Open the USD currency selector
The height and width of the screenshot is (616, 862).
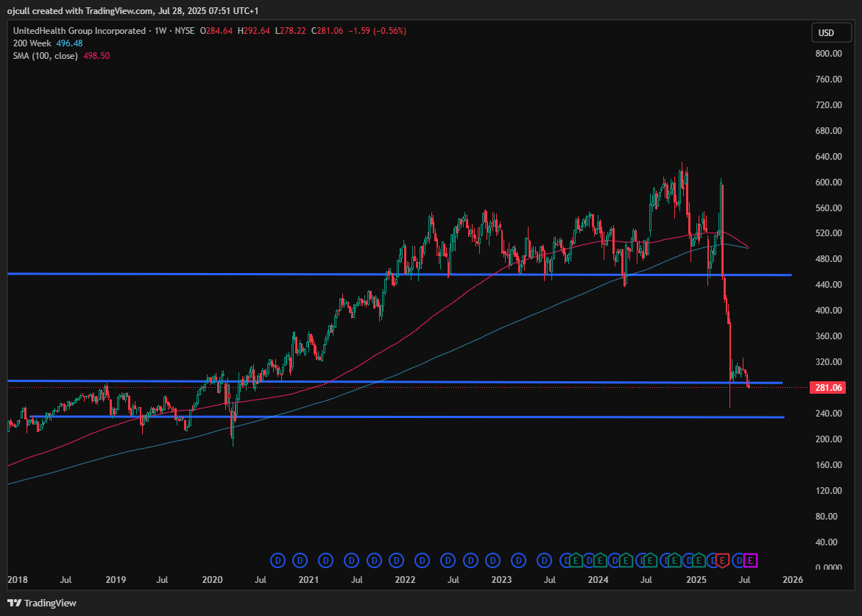pyautogui.click(x=831, y=32)
